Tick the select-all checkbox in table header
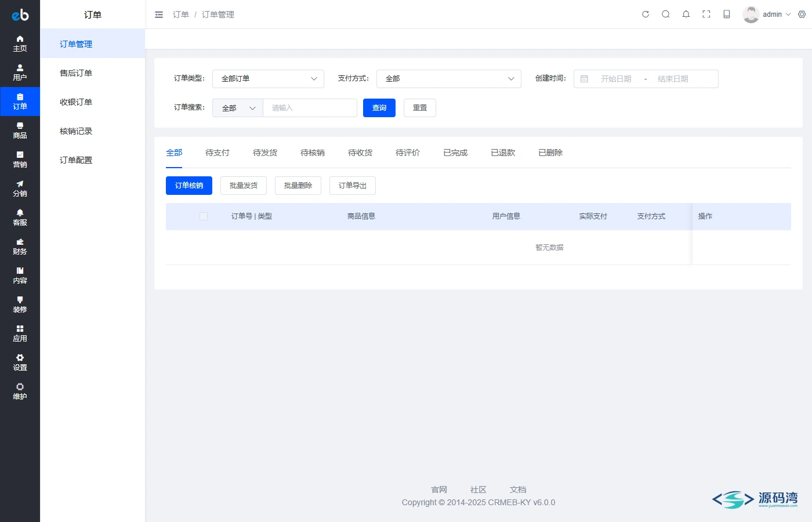 [x=204, y=216]
